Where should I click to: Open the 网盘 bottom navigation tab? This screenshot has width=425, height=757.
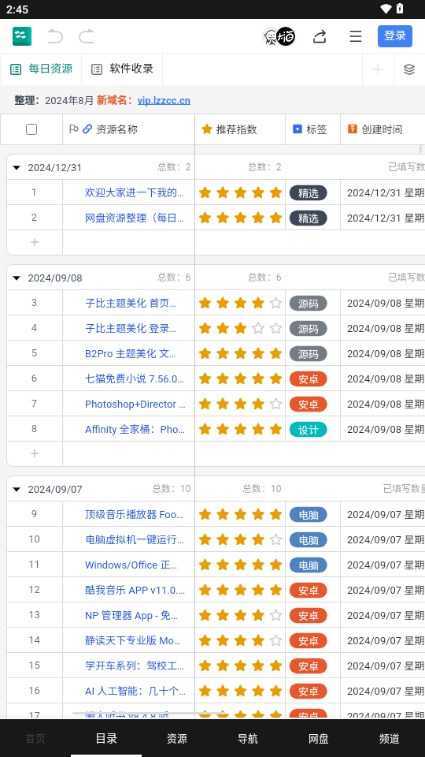click(x=318, y=738)
